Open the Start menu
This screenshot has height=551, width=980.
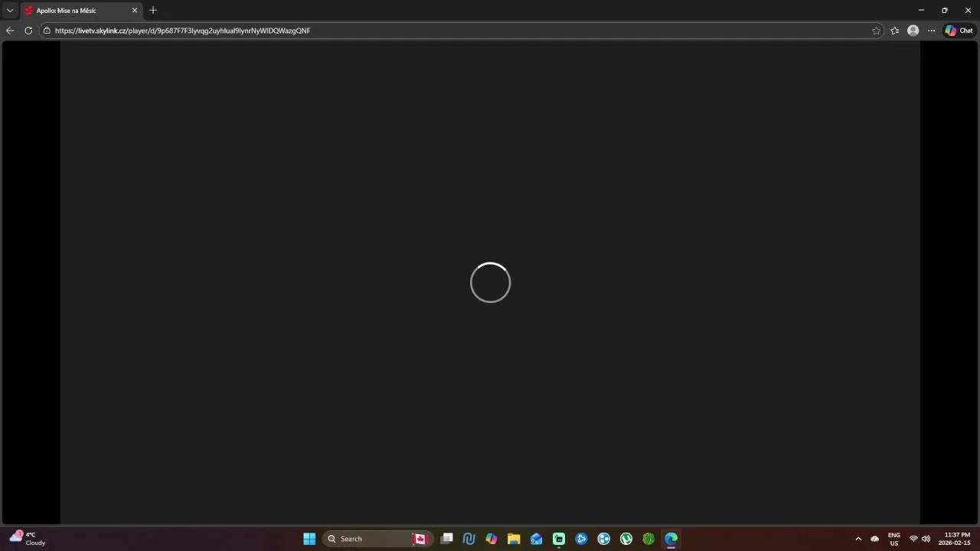click(x=309, y=539)
